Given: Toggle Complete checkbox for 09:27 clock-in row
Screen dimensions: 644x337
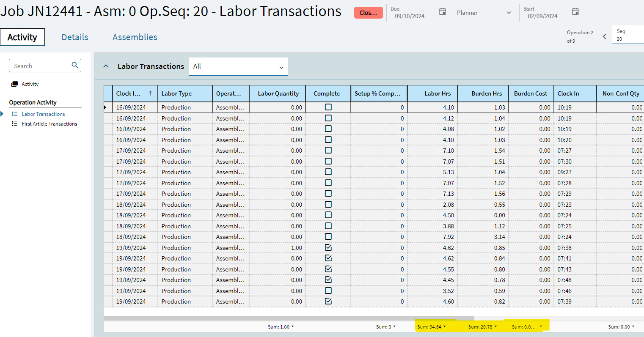Looking at the screenshot, I should pos(328,172).
